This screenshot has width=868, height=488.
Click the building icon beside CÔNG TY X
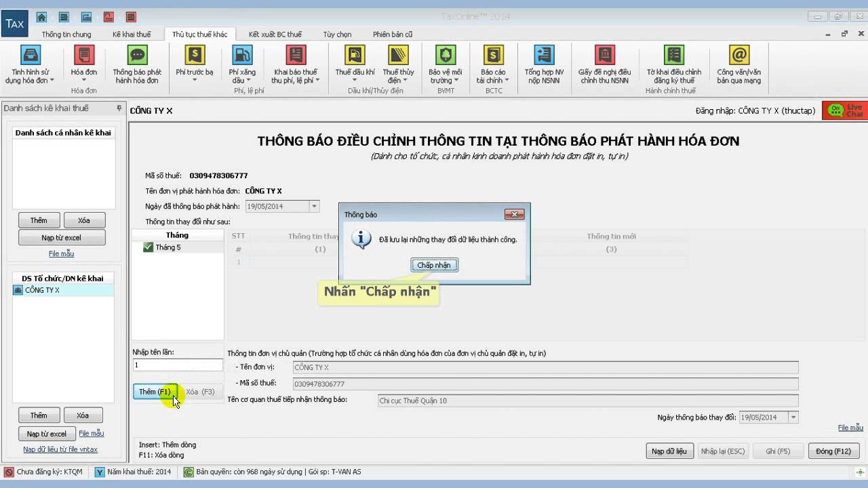pos(18,290)
